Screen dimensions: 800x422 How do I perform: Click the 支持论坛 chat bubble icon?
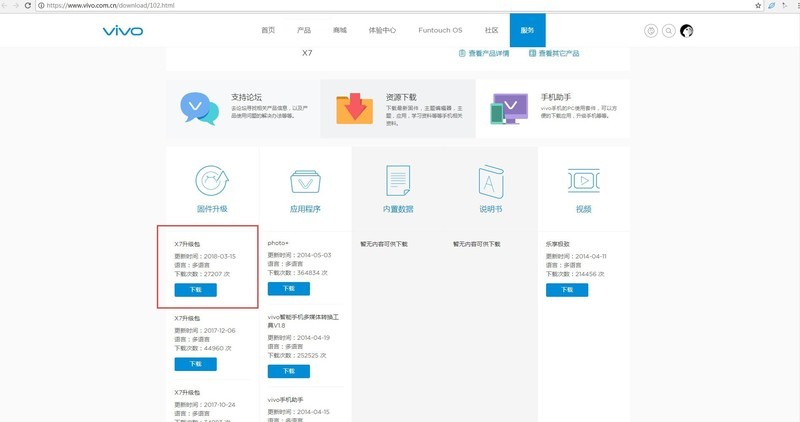coord(199,108)
